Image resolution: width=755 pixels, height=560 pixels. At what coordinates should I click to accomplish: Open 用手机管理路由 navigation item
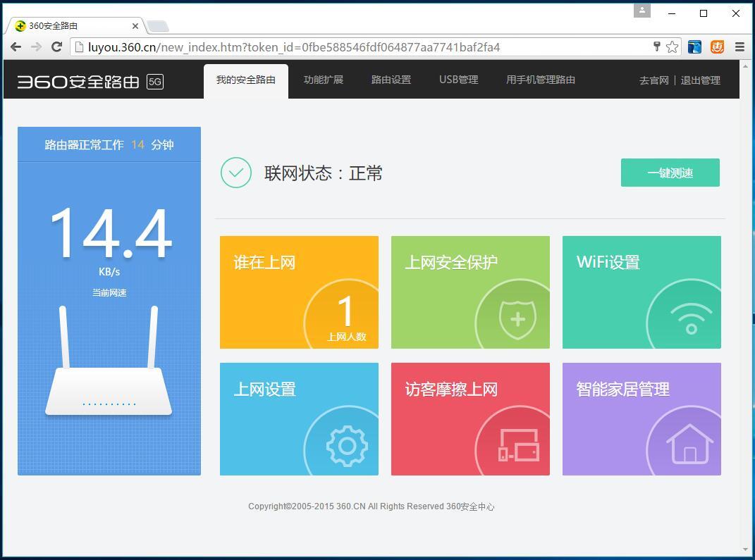(x=540, y=80)
